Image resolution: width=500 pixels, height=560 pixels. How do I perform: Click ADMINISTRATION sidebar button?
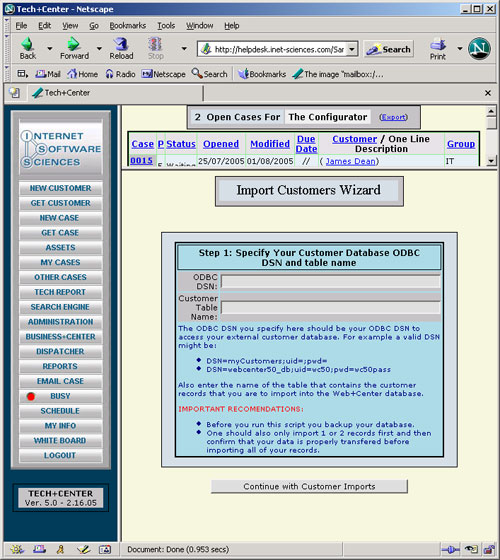click(60, 322)
